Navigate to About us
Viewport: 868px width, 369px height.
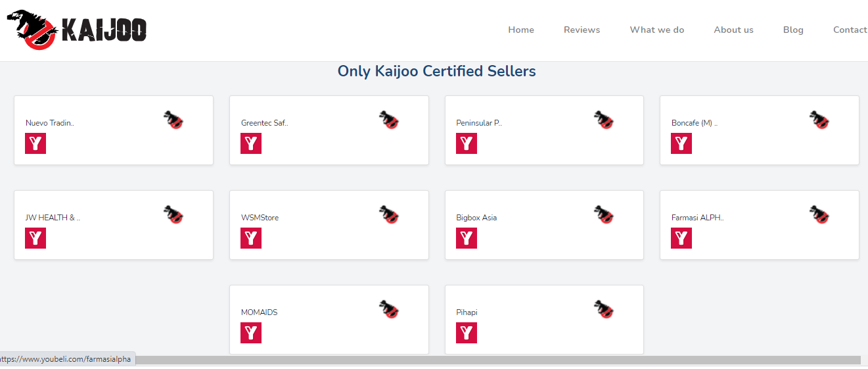click(733, 30)
